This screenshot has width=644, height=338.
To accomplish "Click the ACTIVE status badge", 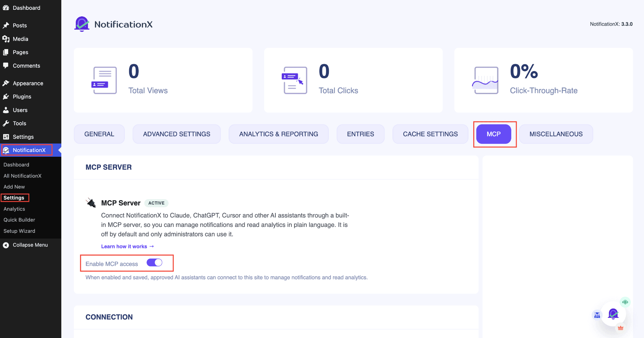I will [156, 203].
